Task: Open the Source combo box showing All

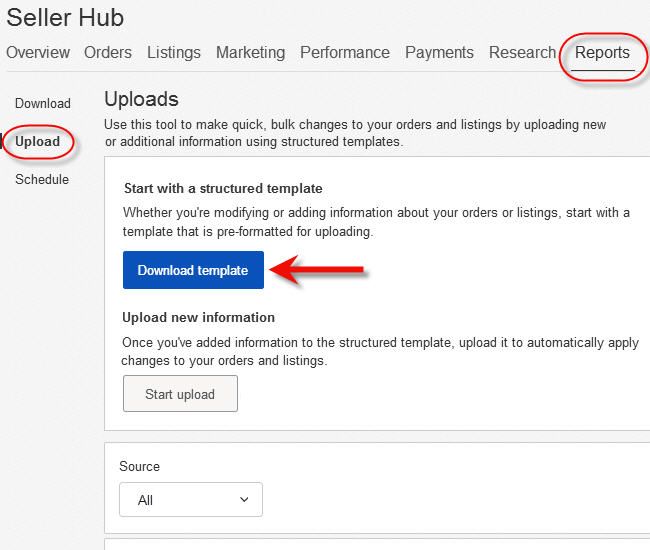Action: [x=190, y=500]
